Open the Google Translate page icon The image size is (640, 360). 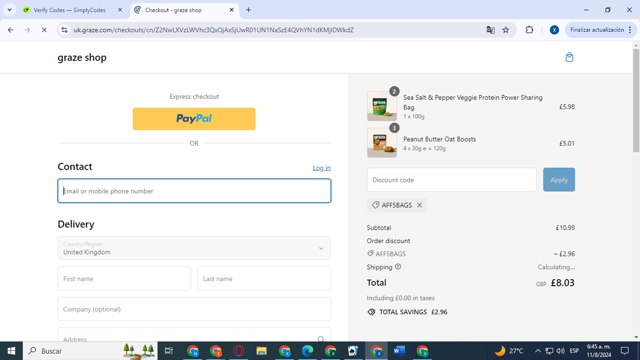point(491,30)
